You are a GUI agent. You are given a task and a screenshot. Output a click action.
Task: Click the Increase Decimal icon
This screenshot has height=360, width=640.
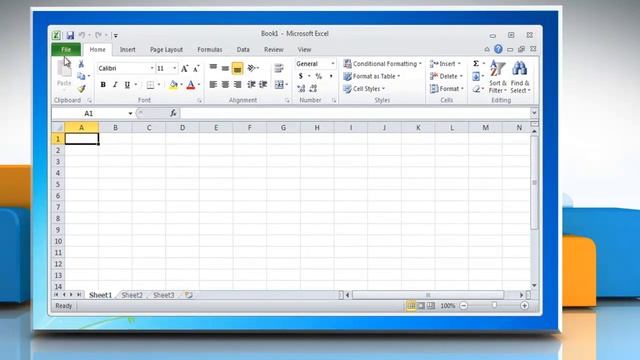click(x=301, y=89)
